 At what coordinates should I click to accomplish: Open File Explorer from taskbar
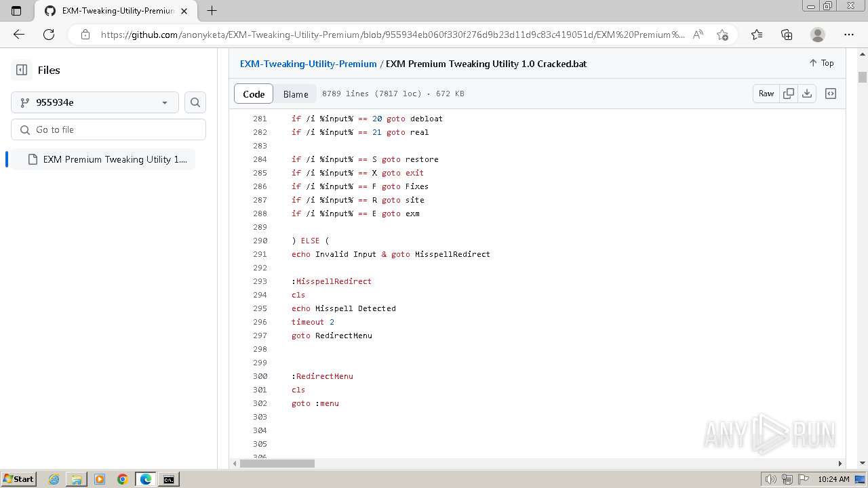click(x=77, y=479)
